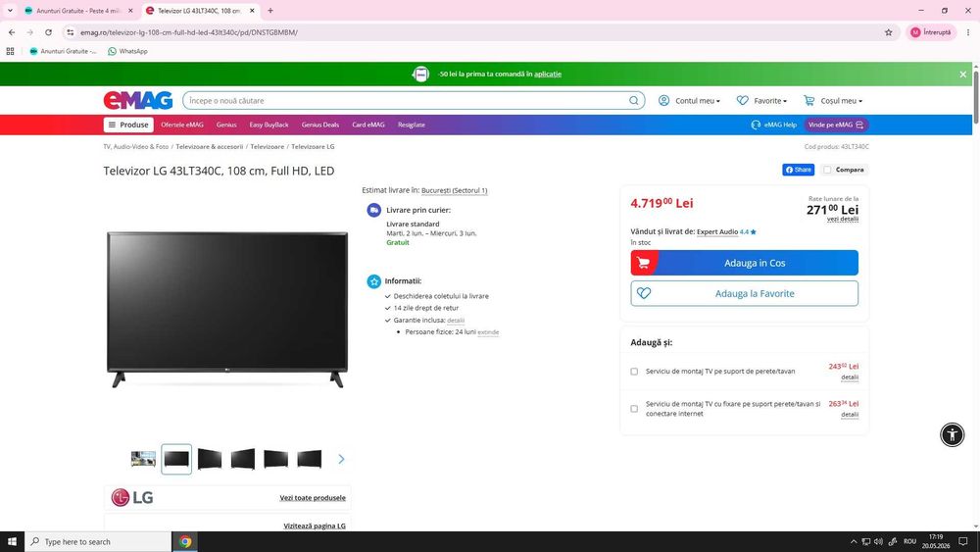Image resolution: width=980 pixels, height=552 pixels.
Task: Advance thumbnail gallery with right chevron
Action: click(341, 459)
